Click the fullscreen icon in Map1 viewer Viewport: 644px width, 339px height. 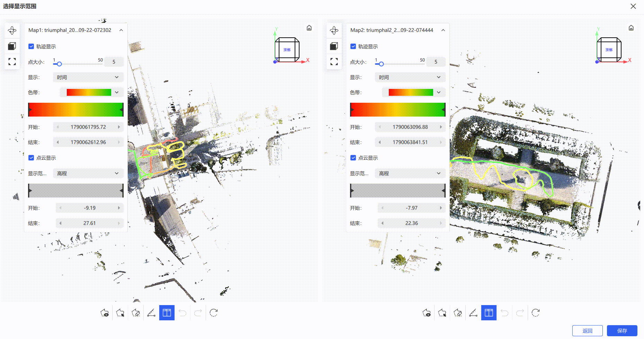pos(12,62)
